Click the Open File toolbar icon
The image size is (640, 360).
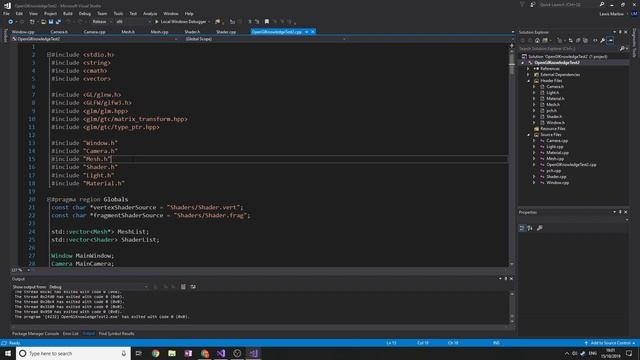(43, 22)
